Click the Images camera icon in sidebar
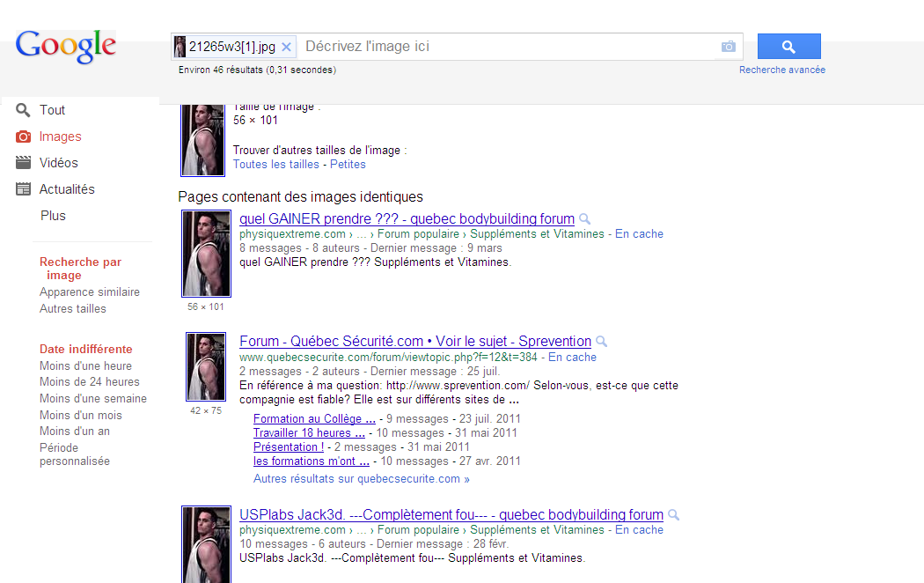 (x=23, y=137)
